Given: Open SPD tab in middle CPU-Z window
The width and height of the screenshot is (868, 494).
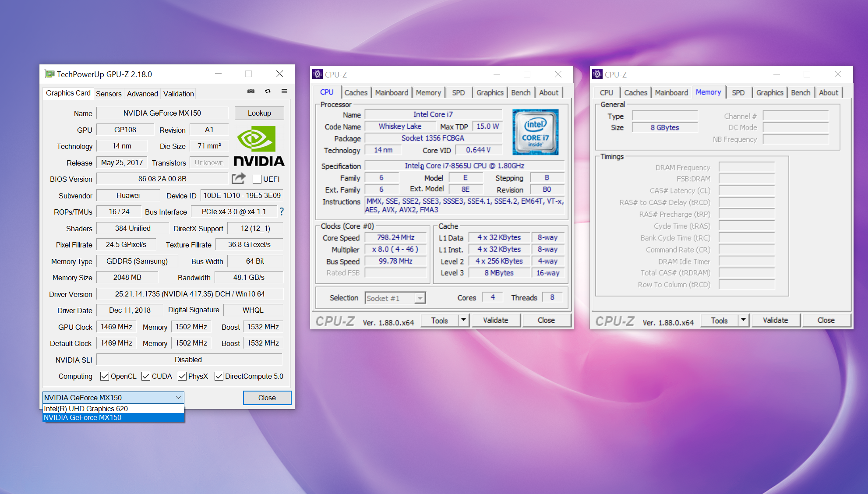Looking at the screenshot, I should pos(459,92).
